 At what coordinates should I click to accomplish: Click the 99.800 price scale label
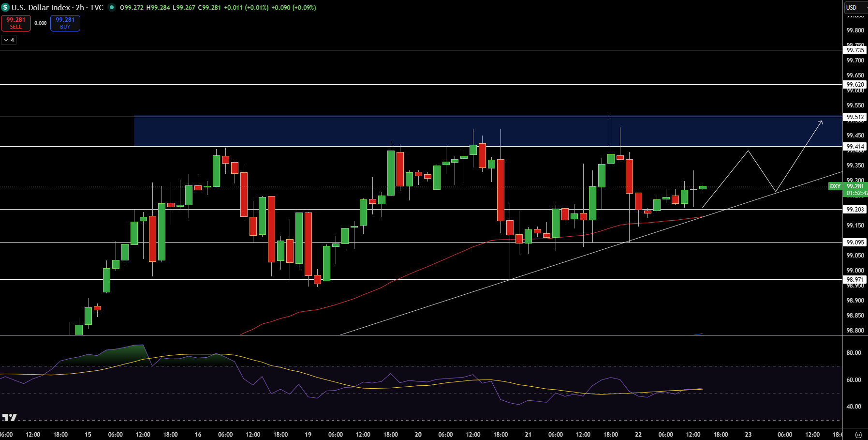(x=855, y=30)
